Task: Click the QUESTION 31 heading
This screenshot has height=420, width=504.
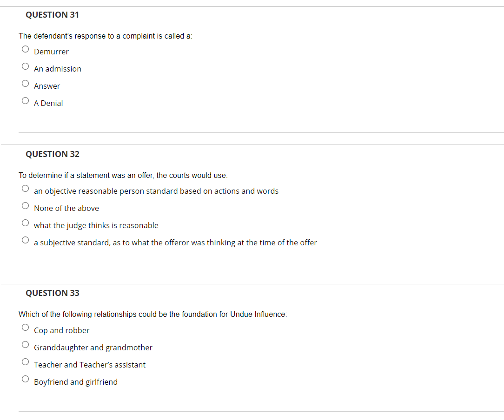Action: [52, 15]
